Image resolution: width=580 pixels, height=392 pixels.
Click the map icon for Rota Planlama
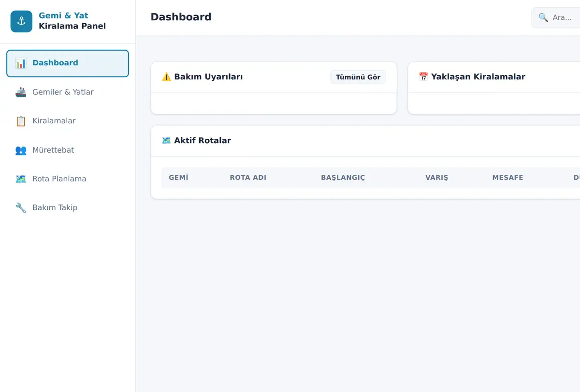click(x=21, y=179)
